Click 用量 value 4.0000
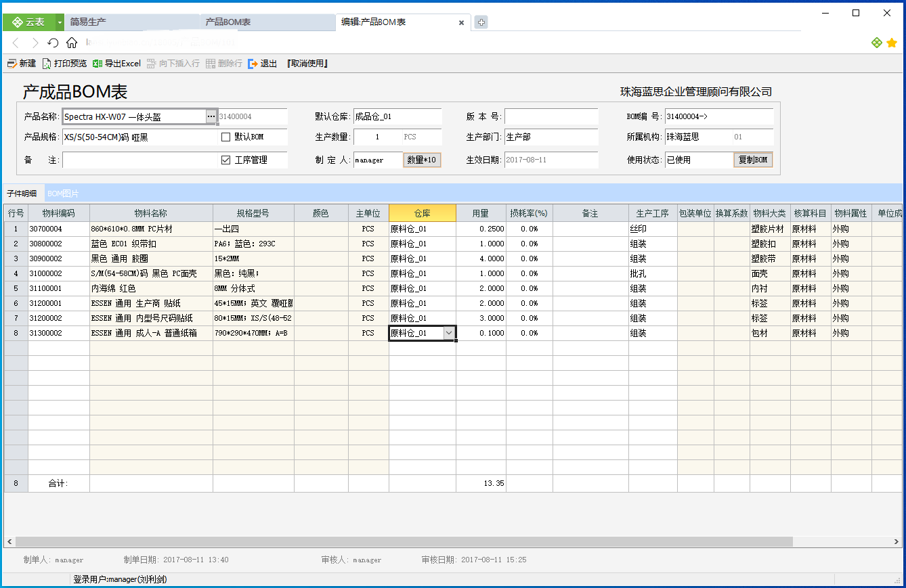Image resolution: width=906 pixels, height=588 pixels. coord(481,258)
